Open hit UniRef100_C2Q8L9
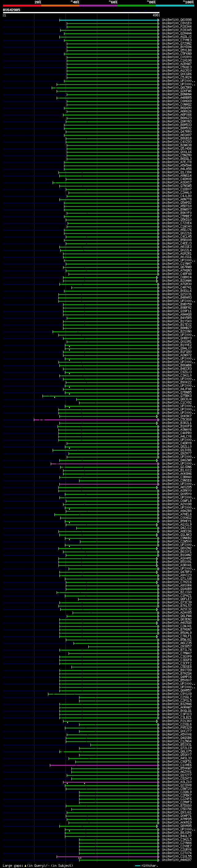The image size is (197, 868). click(x=177, y=792)
